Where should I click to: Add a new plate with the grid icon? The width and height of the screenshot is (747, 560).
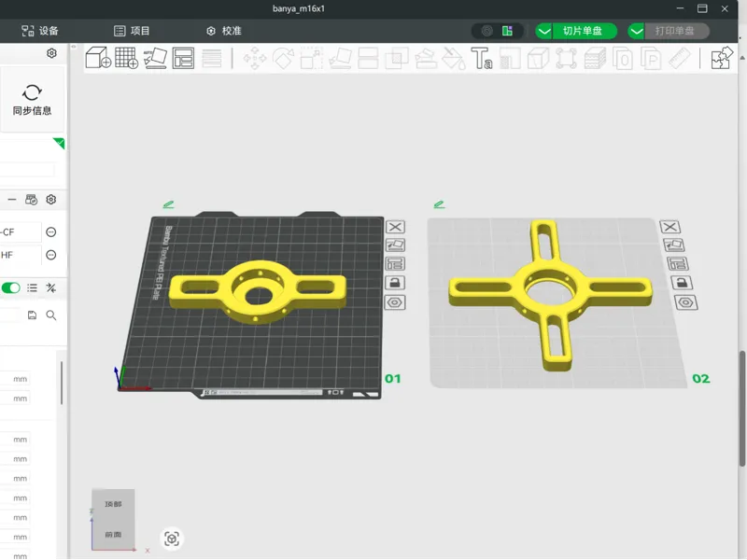coord(126,58)
